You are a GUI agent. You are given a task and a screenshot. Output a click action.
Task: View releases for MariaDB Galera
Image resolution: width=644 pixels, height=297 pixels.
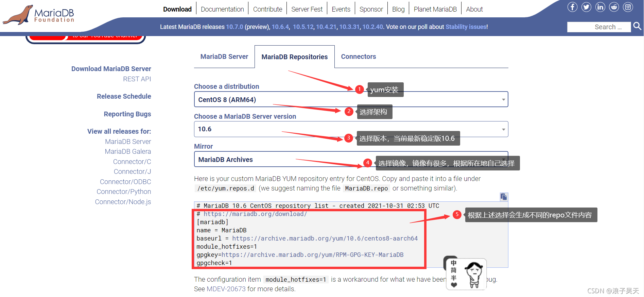click(x=128, y=151)
